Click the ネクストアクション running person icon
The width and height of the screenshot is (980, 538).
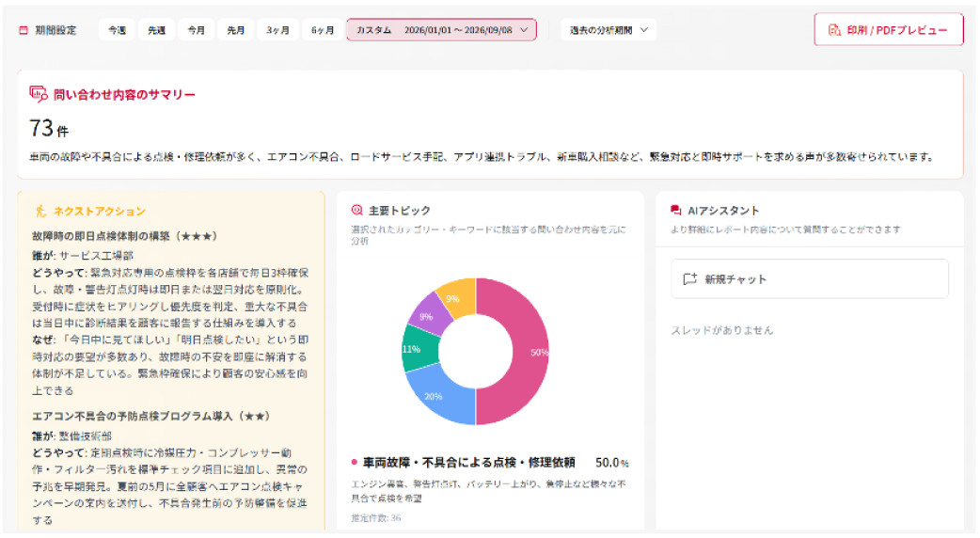point(40,212)
